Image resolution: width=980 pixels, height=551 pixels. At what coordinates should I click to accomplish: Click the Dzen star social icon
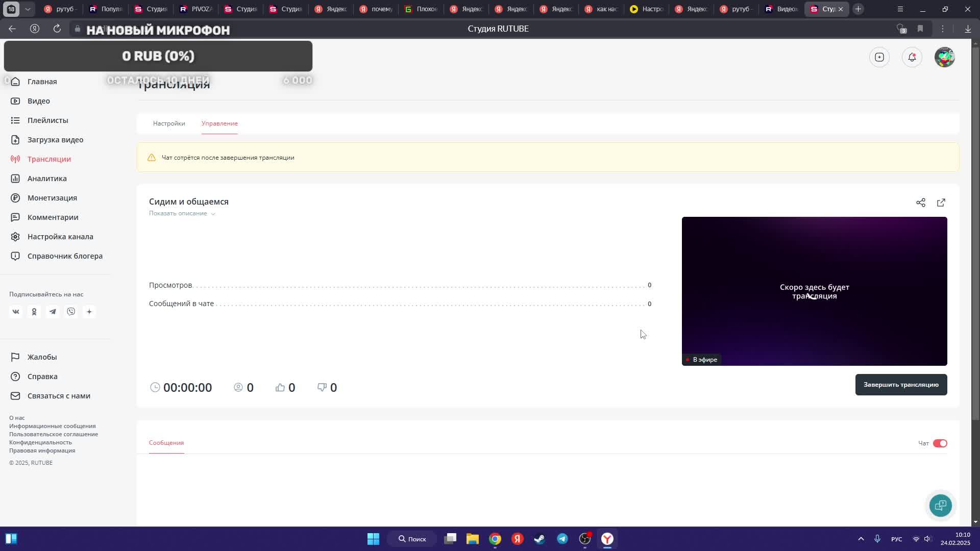click(x=89, y=312)
